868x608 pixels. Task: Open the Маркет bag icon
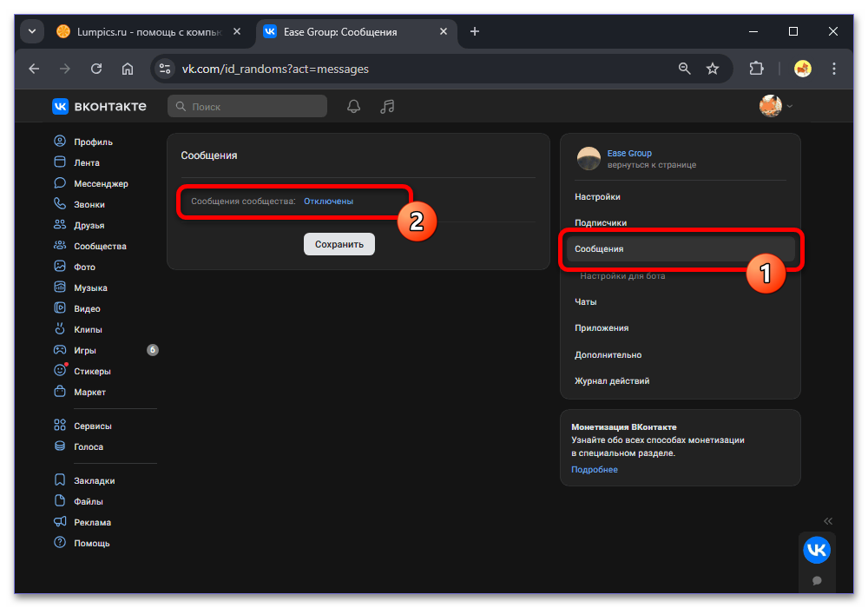point(60,391)
